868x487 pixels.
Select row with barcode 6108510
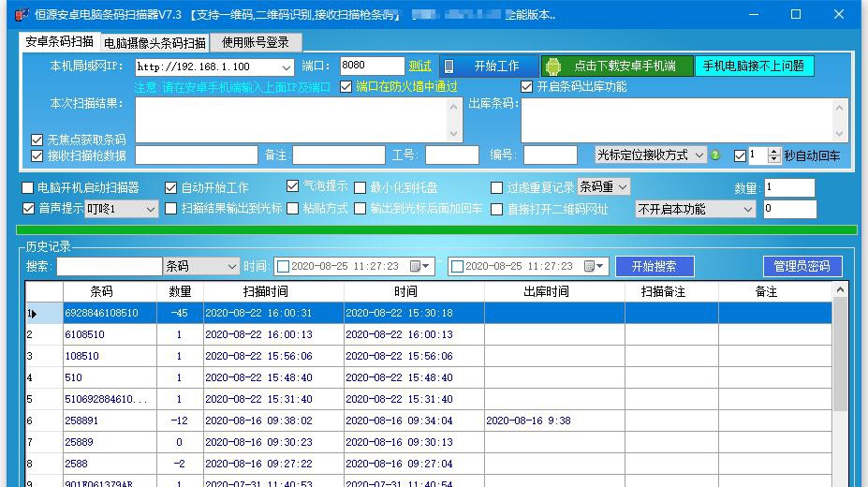click(429, 335)
